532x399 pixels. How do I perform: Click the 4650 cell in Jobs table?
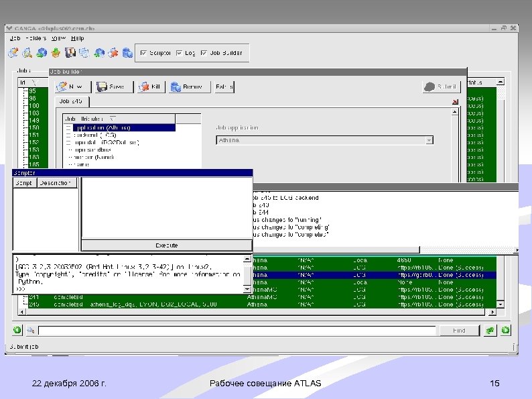404,260
